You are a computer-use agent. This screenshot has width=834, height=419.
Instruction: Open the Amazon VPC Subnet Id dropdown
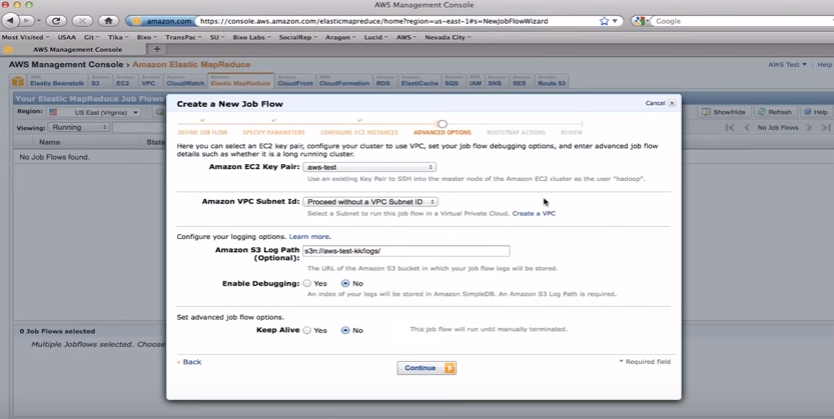[370, 202]
